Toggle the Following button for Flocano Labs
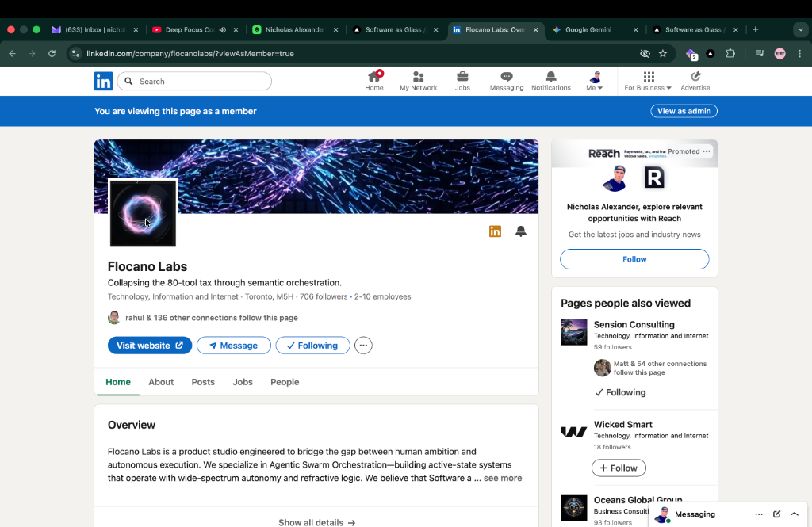The width and height of the screenshot is (812, 527). [312, 346]
